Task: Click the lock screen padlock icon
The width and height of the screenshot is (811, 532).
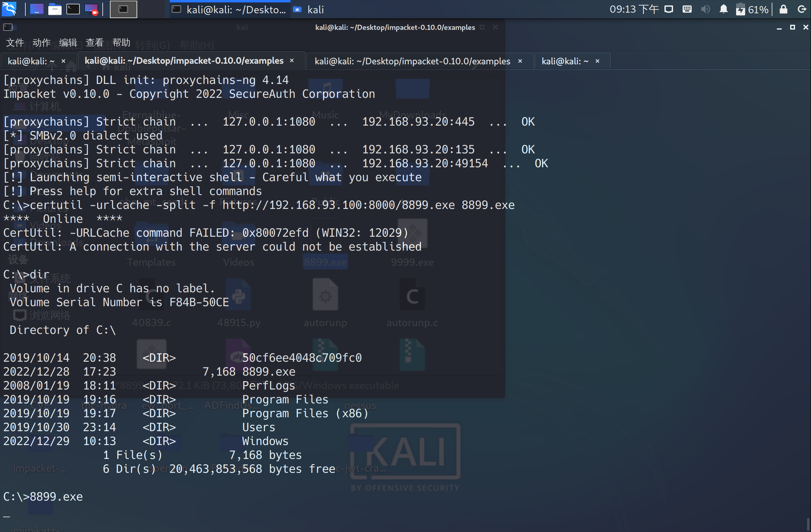Action: (783, 9)
